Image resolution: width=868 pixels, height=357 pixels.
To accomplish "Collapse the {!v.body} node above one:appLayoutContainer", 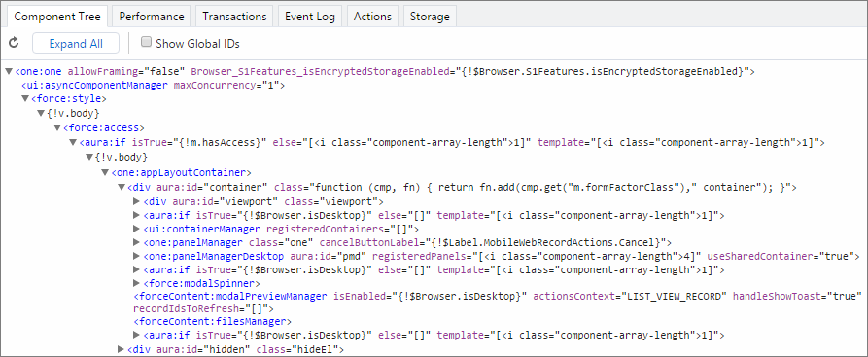I will [89, 158].
